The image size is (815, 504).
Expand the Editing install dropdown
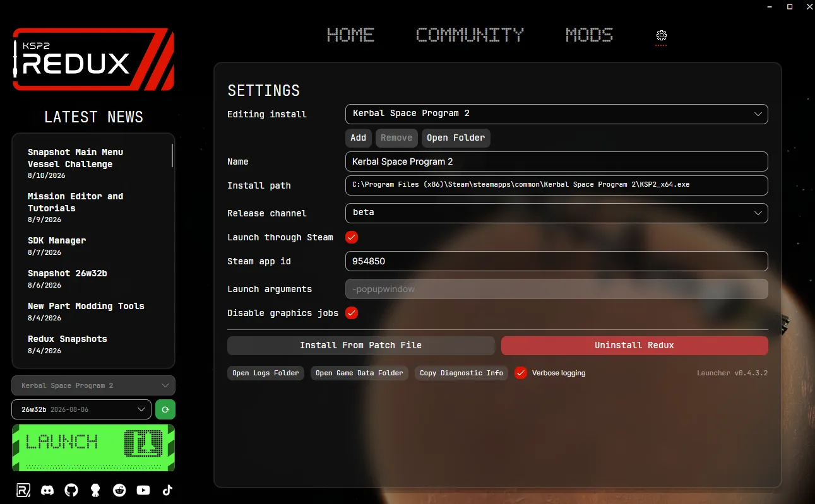[557, 114]
